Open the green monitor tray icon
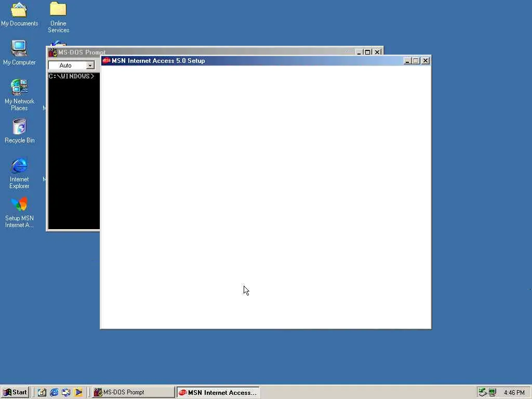 tap(492, 392)
